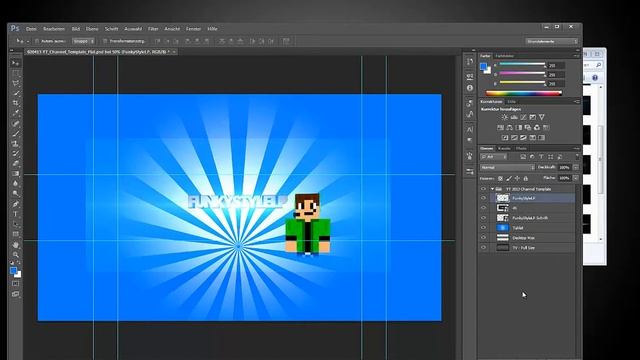Select the Eraser tool

click(16, 163)
